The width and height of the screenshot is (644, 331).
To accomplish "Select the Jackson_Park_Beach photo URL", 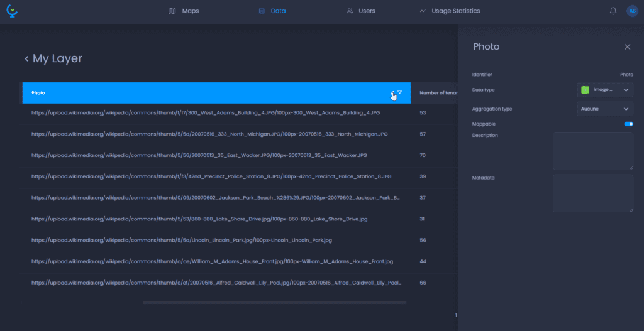I will (216, 198).
